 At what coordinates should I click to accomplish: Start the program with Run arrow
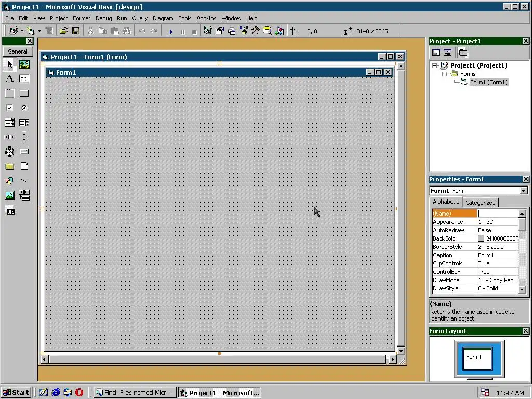coord(170,32)
